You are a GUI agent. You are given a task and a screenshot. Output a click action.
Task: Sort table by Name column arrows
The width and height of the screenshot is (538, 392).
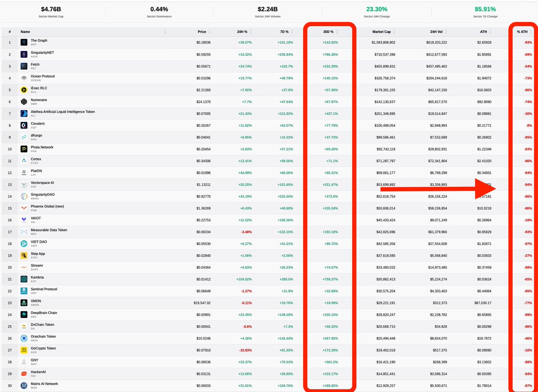point(165,32)
